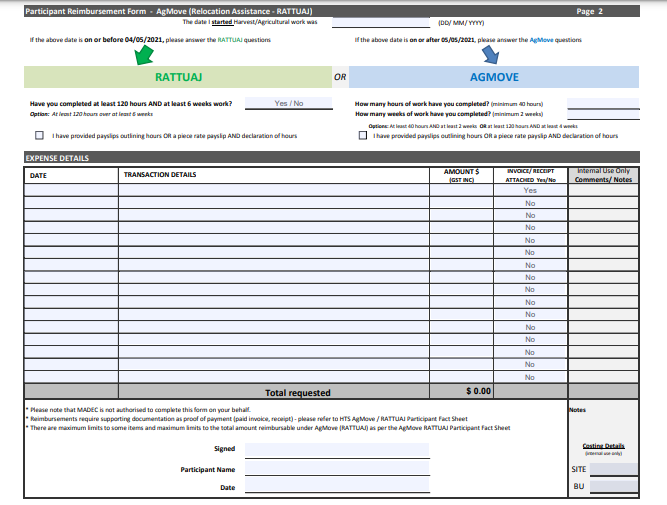This screenshot has width=667, height=505.
Task: Click the INVOICE/ RECEIPT ATTACHED header
Action: coord(530,175)
